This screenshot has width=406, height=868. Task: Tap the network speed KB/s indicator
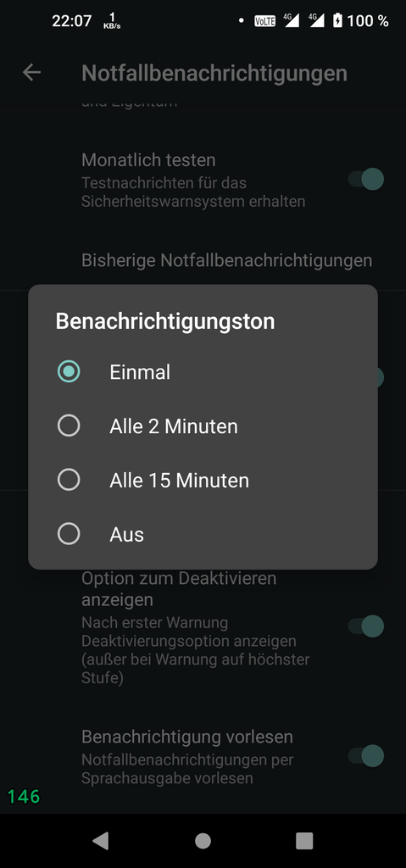tap(113, 21)
